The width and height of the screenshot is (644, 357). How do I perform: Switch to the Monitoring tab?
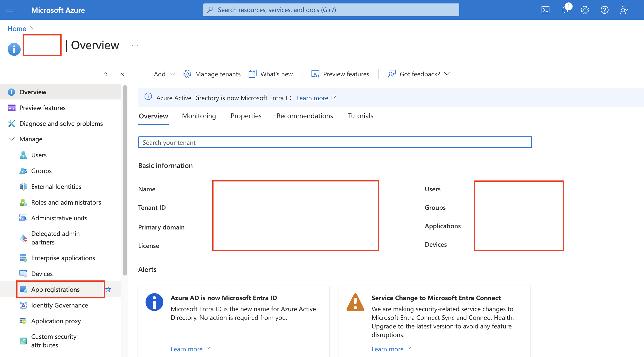[199, 116]
